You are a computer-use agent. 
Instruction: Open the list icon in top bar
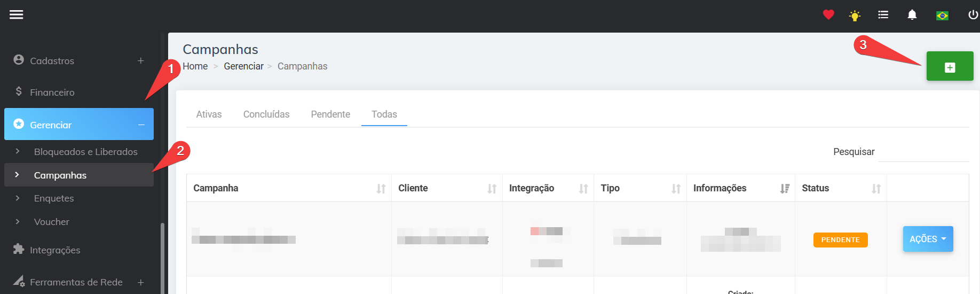coord(883,15)
